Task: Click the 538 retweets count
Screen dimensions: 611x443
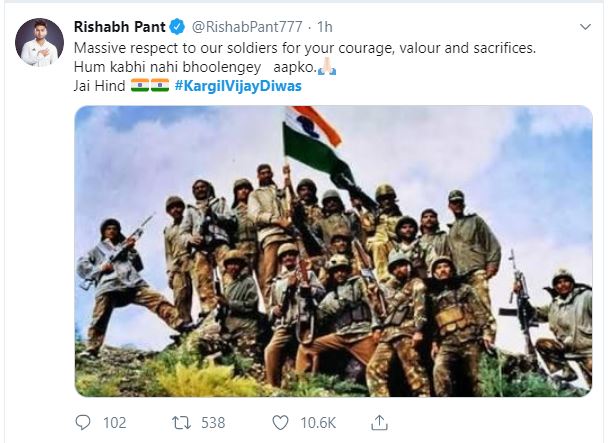Action: [x=213, y=423]
